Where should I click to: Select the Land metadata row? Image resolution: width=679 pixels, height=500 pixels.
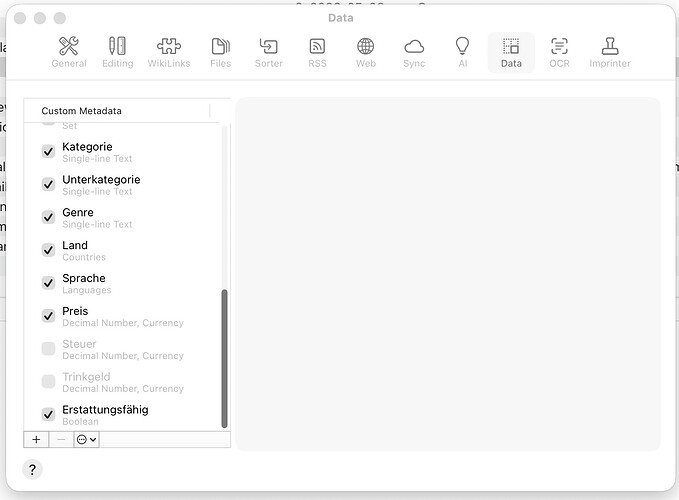point(122,251)
